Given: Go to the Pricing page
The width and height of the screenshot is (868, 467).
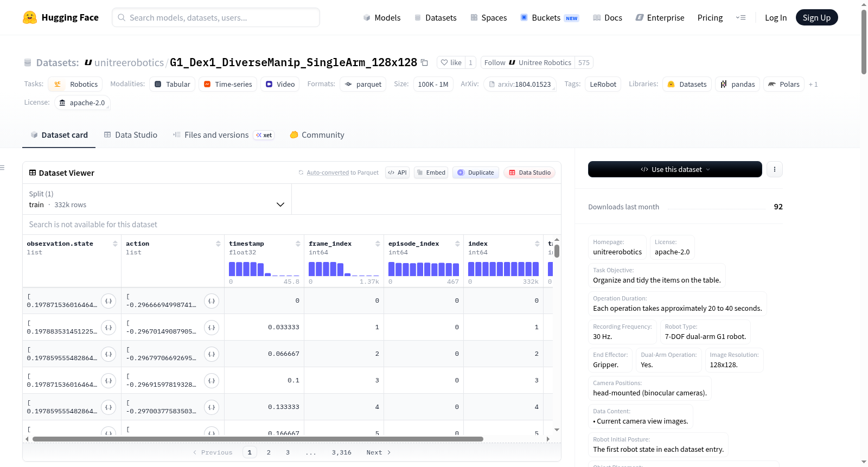Looking at the screenshot, I should [x=710, y=17].
